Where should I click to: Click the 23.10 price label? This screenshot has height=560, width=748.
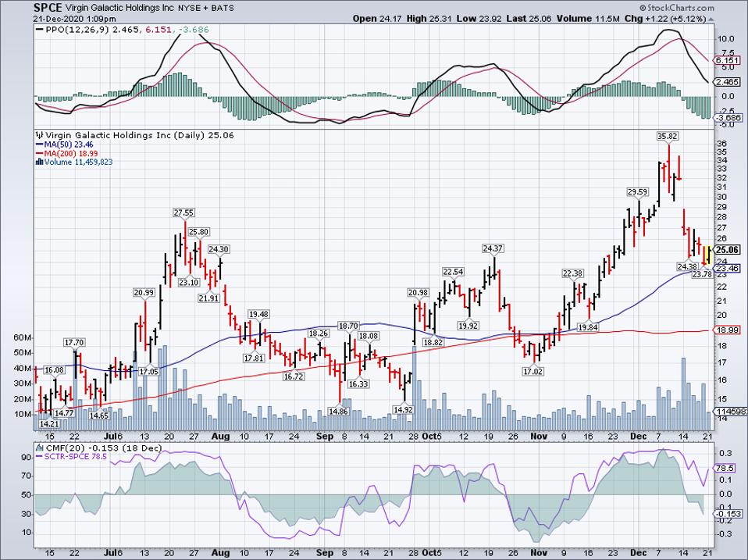click(188, 283)
